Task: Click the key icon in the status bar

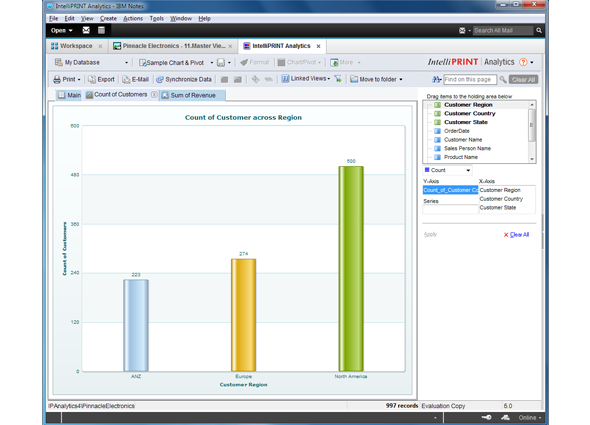Action: 486,417
